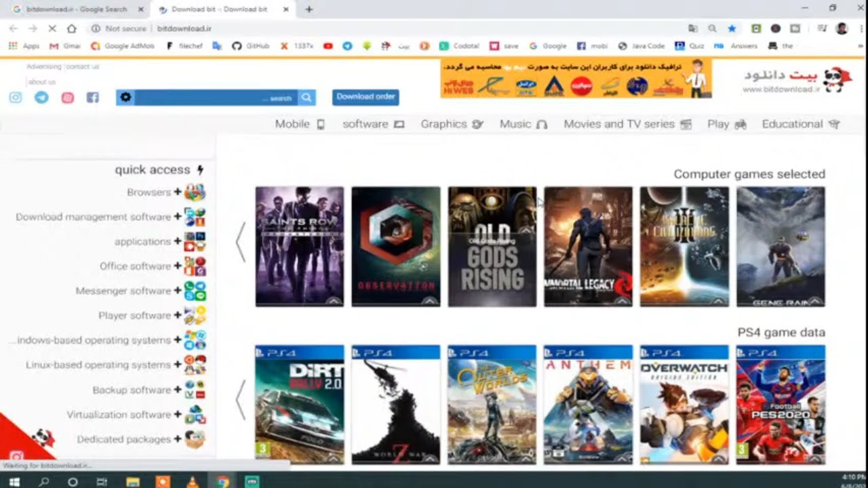Image resolution: width=868 pixels, height=488 pixels.
Task: Open the Instagram icon in header
Action: (x=16, y=98)
